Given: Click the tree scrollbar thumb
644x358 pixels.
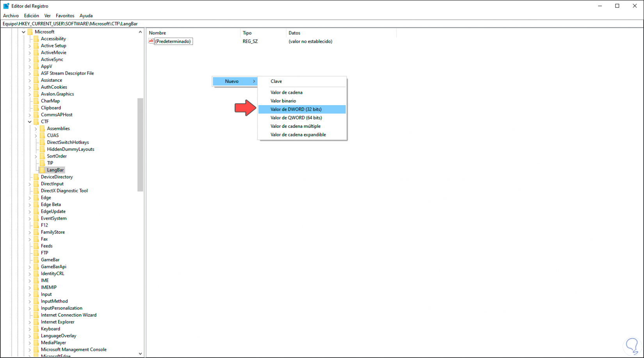Looking at the screenshot, I should click(140, 145).
